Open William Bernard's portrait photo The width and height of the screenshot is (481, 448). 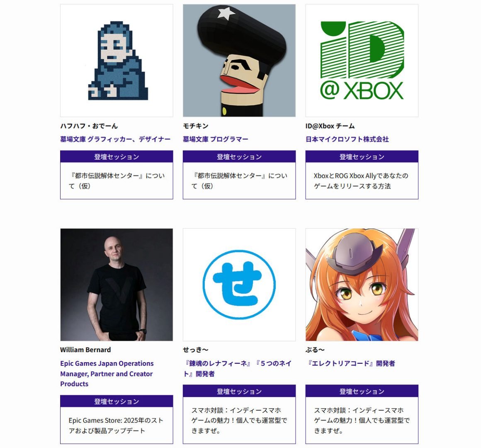pyautogui.click(x=117, y=285)
